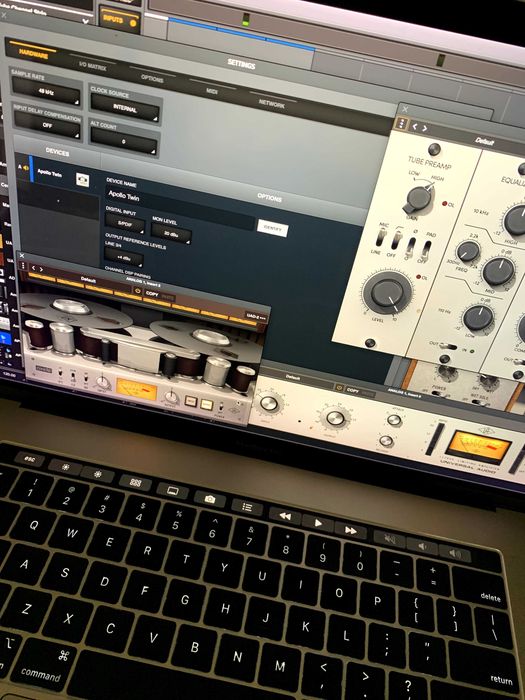Click the tape machine output knob right of meter
Image resolution: width=525 pixels, height=700 pixels.
[x=171, y=396]
